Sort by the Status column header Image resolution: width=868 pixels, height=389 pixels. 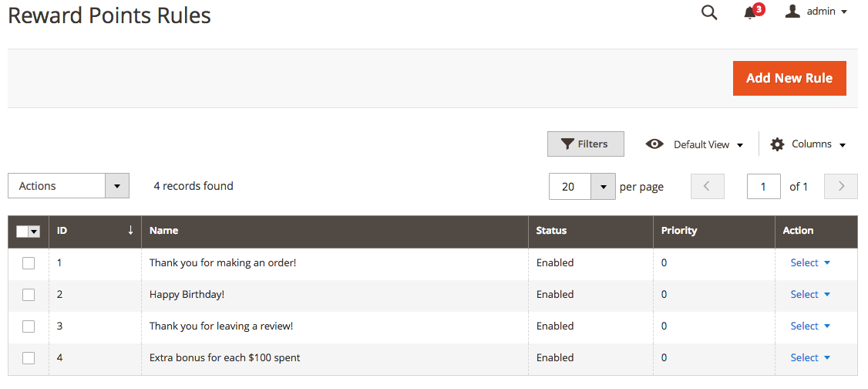point(590,231)
